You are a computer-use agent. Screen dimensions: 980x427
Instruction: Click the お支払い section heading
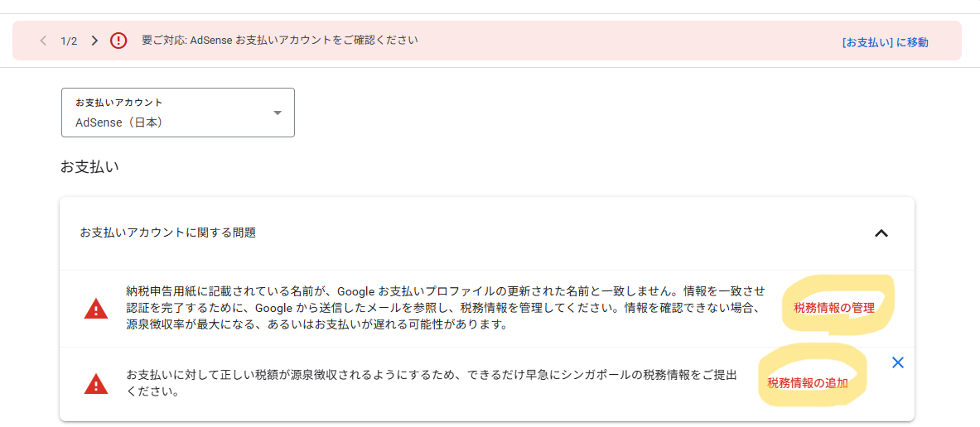(x=89, y=166)
